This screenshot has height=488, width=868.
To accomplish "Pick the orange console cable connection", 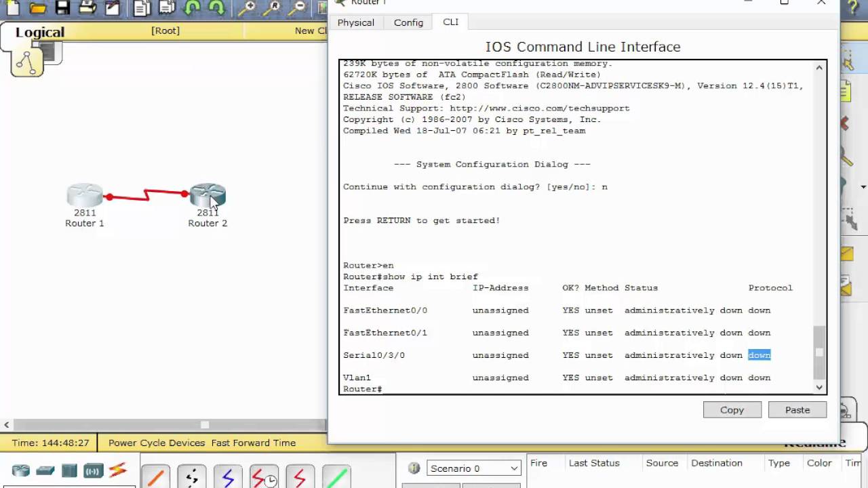I will pyautogui.click(x=155, y=477).
